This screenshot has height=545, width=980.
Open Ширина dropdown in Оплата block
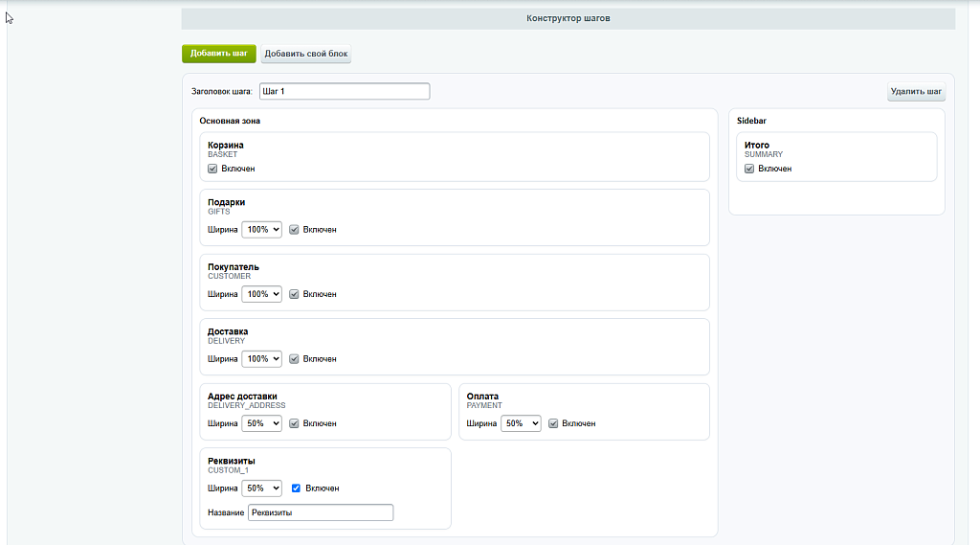point(521,423)
